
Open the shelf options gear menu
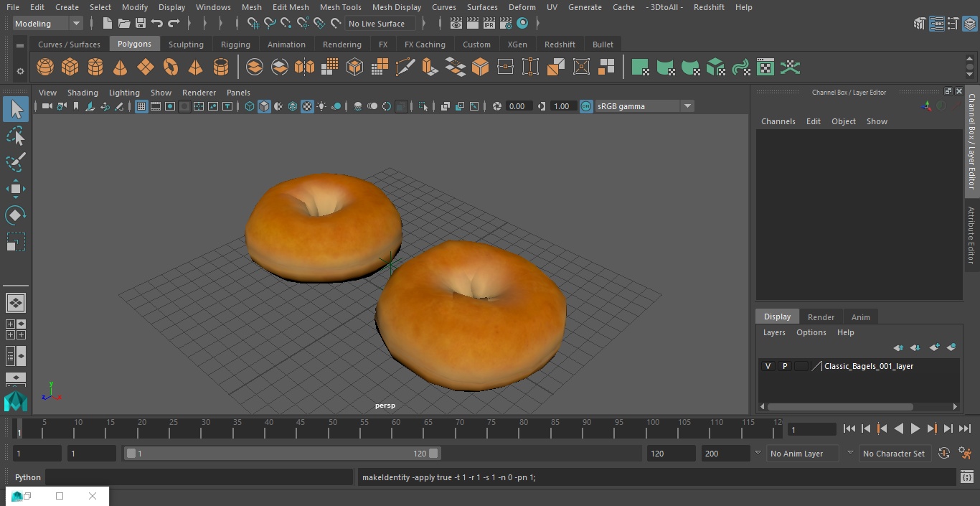(20, 71)
